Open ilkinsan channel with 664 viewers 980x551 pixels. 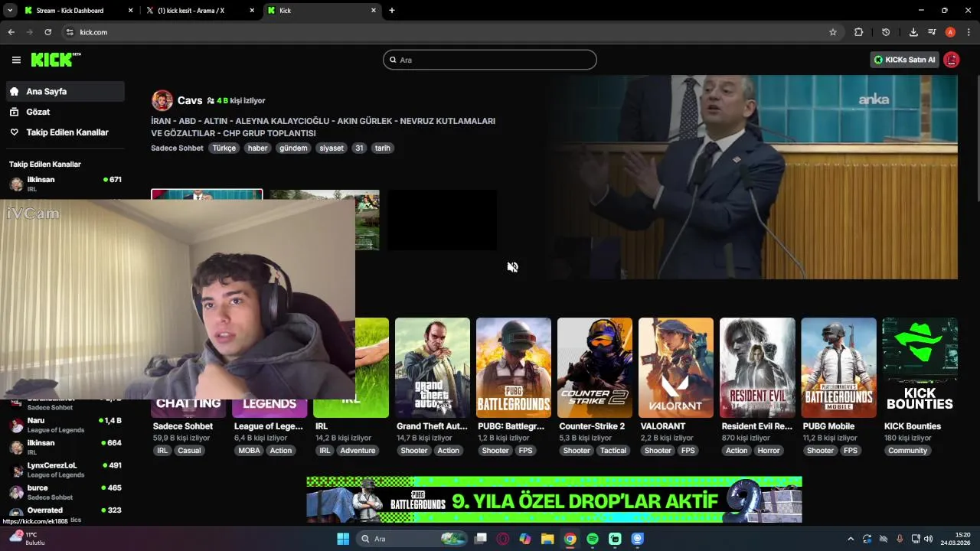pos(65,447)
